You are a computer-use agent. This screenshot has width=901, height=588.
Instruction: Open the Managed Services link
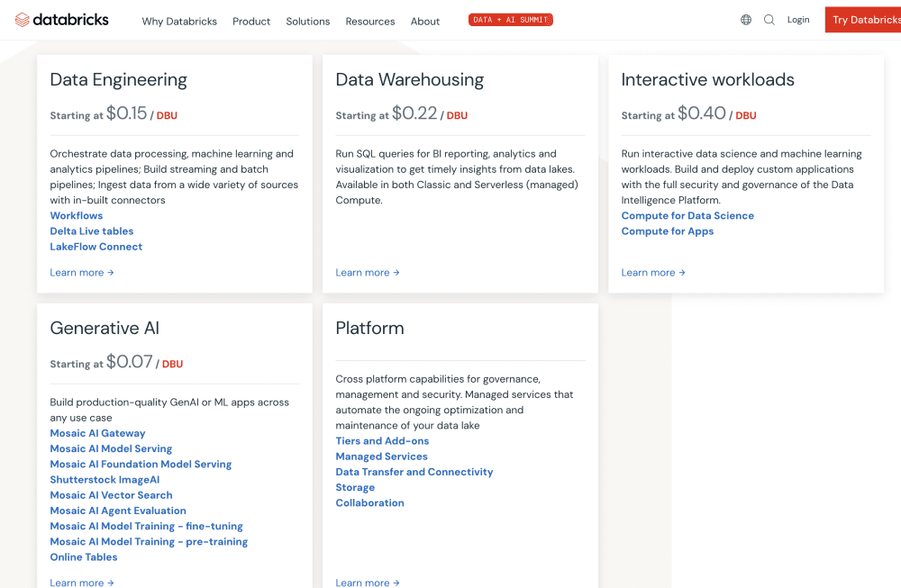coord(381,456)
